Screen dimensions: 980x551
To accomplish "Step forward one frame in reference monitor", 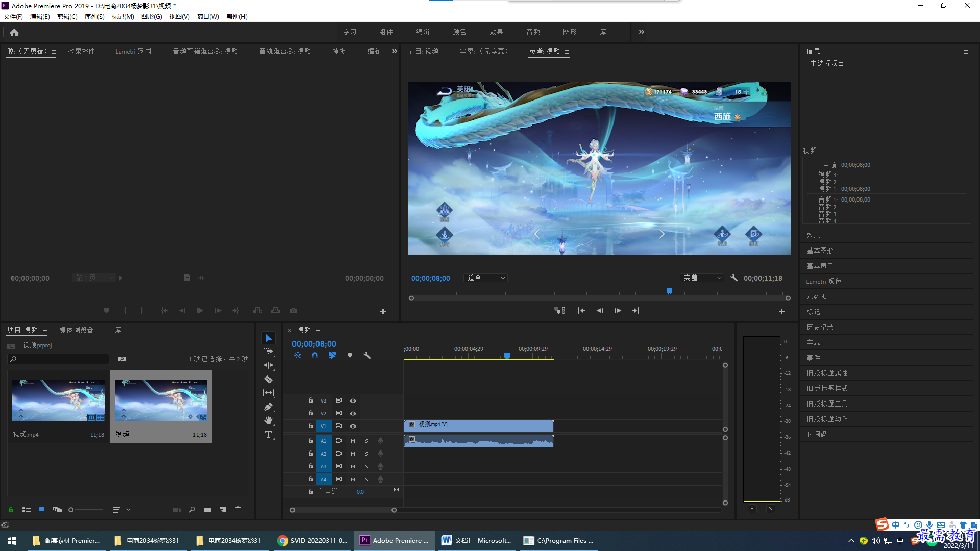I will (x=618, y=311).
